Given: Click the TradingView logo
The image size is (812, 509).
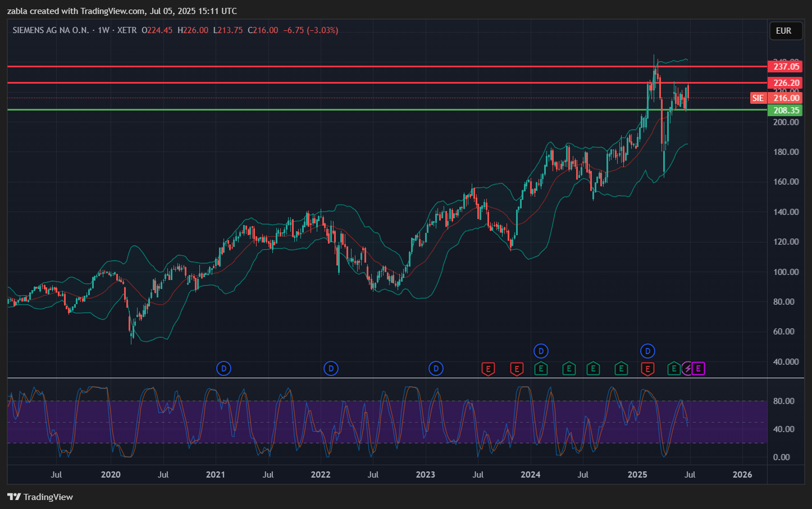Looking at the screenshot, I should 40,497.
